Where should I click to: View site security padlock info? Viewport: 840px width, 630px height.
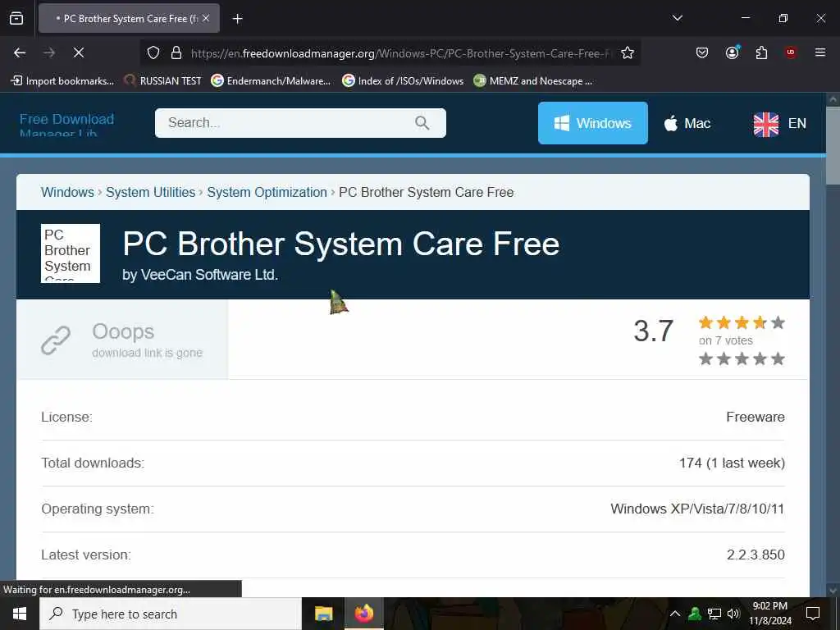point(176,53)
